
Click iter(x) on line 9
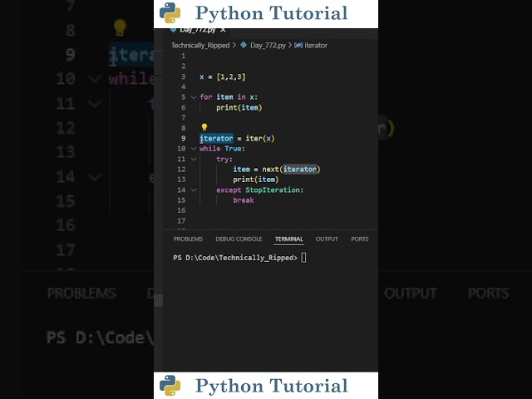260,139
